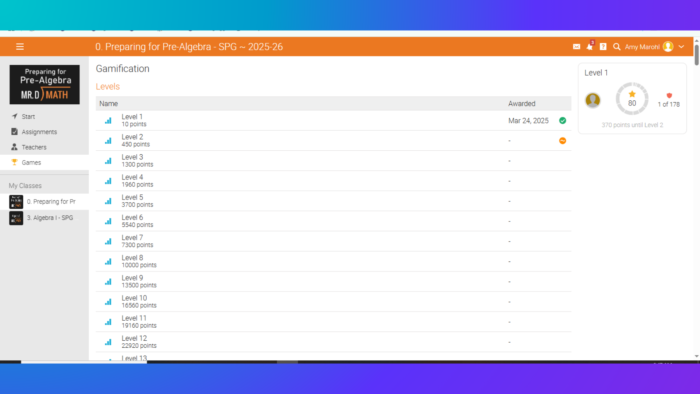700x394 pixels.
Task: Click the page vertical scrollbar
Action: (x=696, y=54)
